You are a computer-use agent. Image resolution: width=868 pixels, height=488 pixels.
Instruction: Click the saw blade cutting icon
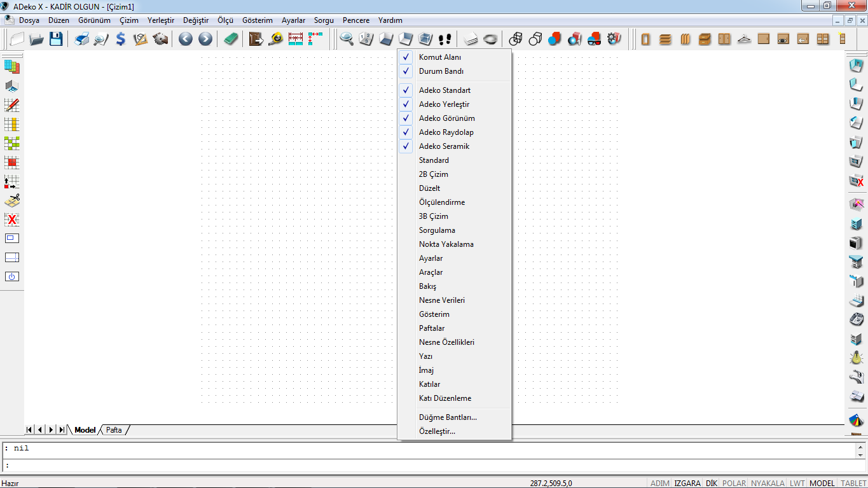(160, 39)
